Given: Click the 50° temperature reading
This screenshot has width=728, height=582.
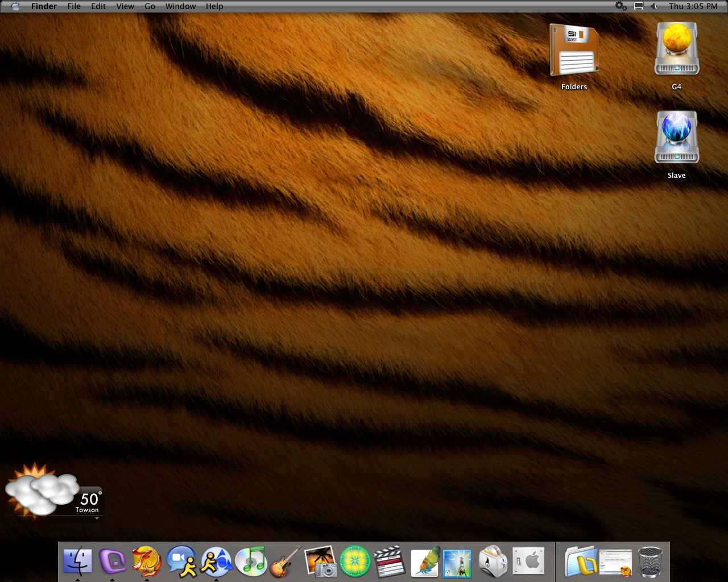Looking at the screenshot, I should 90,498.
